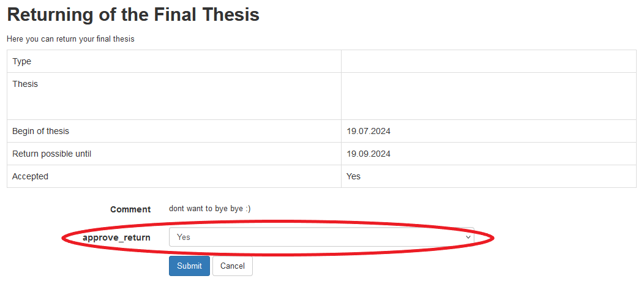The image size is (644, 284).
Task: Select the 'Type' row label cell
Action: coord(22,61)
